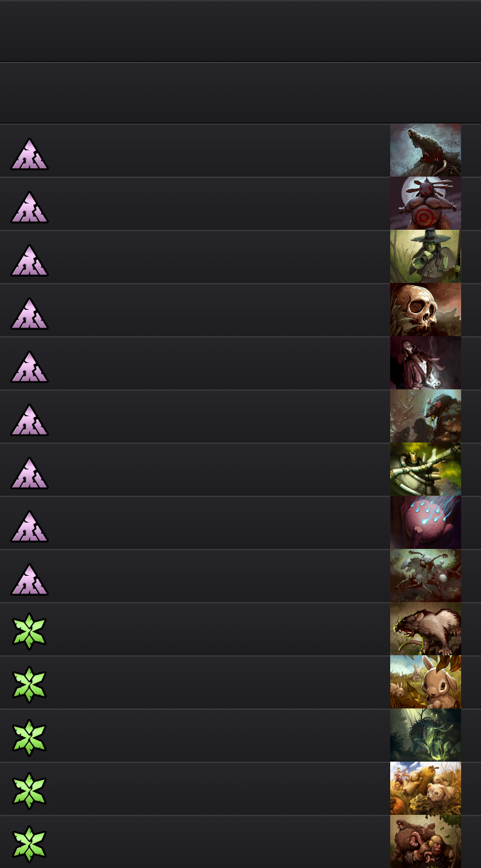This screenshot has height=868, width=481.
Task: Select the green-faced witch with hat thumbnail
Action: tap(426, 257)
